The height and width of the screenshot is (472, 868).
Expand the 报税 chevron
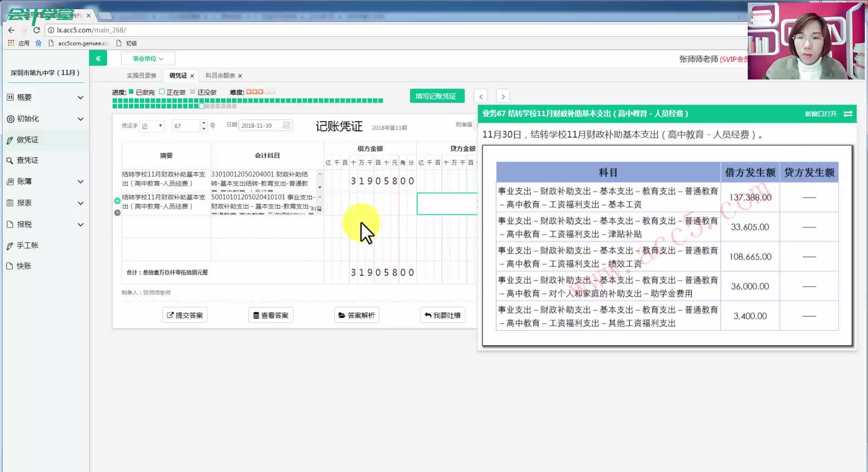(x=80, y=225)
